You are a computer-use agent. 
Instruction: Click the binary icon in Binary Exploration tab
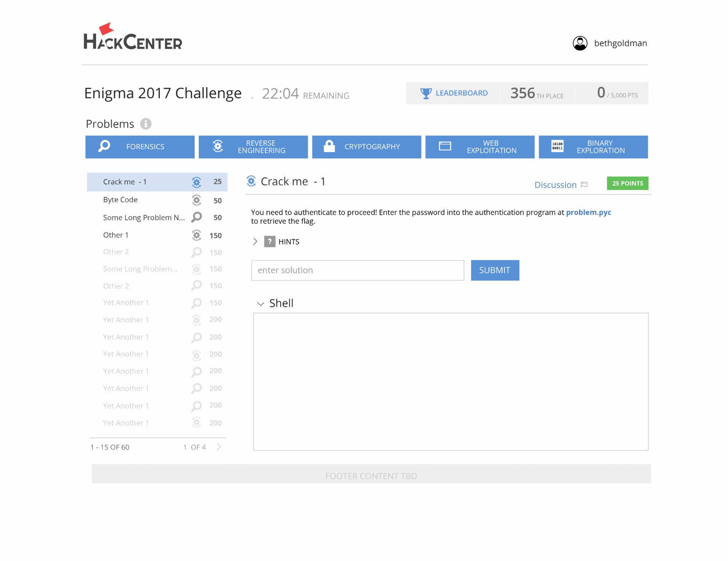[x=557, y=146]
